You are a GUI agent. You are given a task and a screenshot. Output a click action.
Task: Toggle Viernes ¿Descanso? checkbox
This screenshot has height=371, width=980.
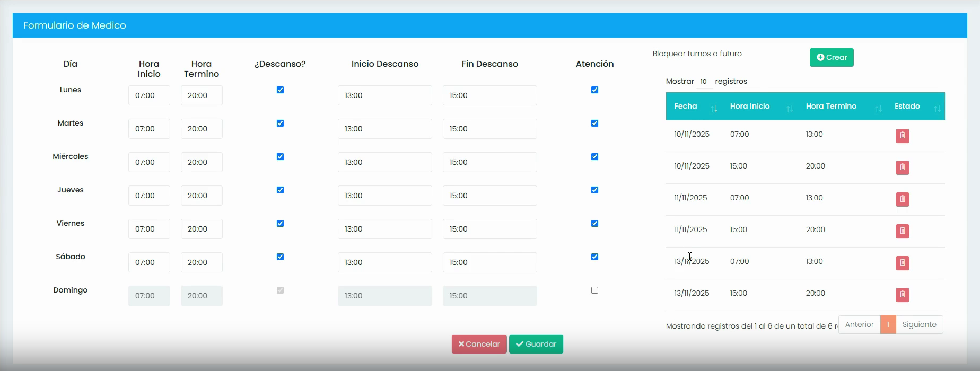pyautogui.click(x=280, y=223)
